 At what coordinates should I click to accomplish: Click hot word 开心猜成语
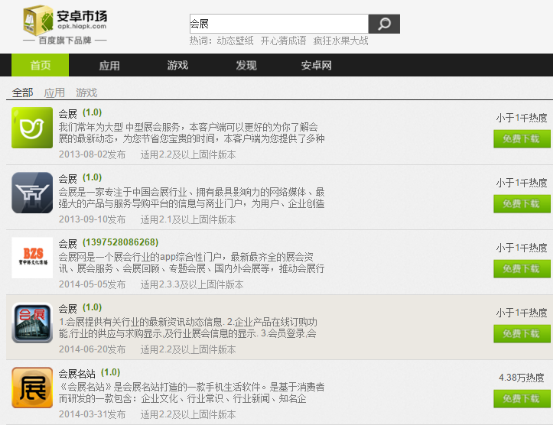[283, 41]
